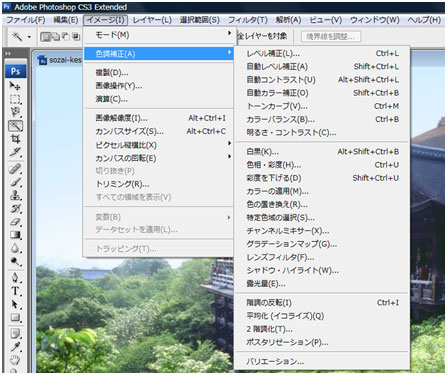Open the 解析(A) menu
Image resolution: width=447 pixels, height=375 pixels.
[x=288, y=20]
